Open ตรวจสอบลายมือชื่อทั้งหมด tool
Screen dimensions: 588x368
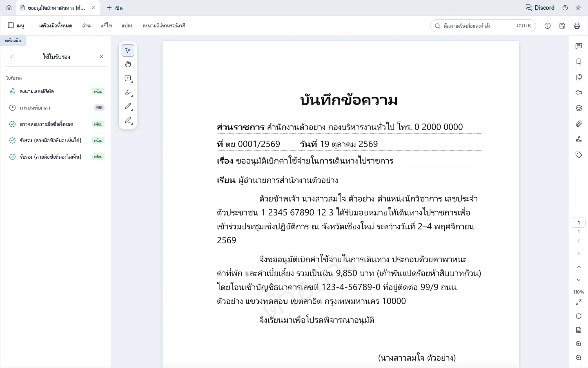[56, 124]
